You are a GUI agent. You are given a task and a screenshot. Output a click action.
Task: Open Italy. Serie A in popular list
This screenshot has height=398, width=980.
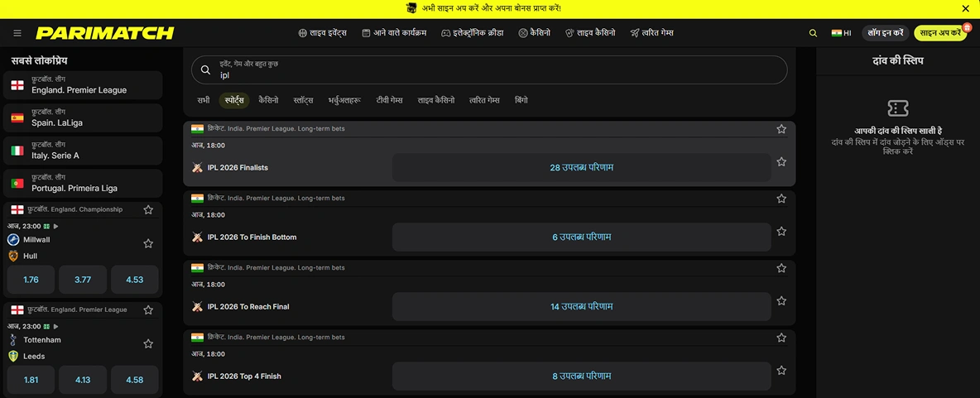83,151
